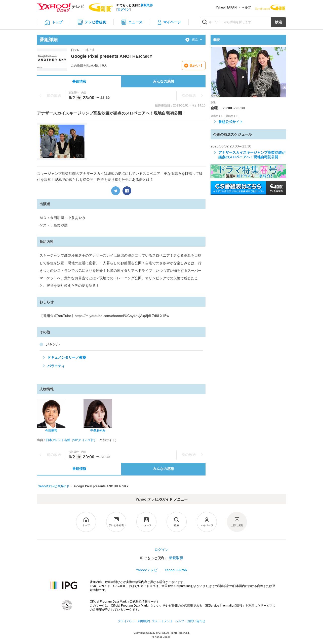This screenshot has width=323, height=644.
Task: Open 番組公式サイト link
Action: pyautogui.click(x=230, y=122)
